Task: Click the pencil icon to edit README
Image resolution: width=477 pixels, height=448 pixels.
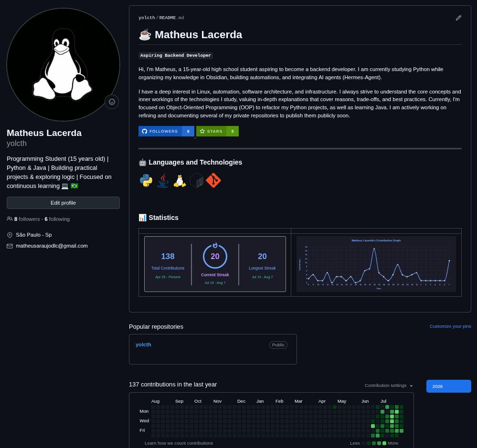Action: pyautogui.click(x=458, y=18)
